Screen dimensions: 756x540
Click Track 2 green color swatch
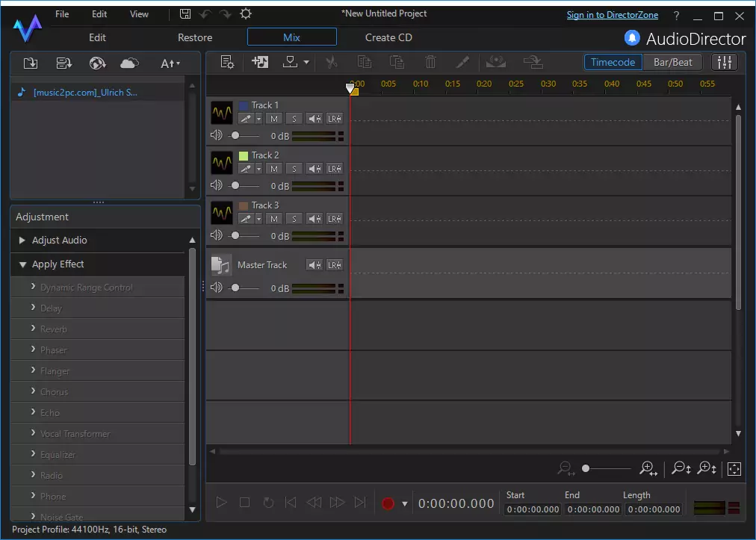[x=244, y=155]
